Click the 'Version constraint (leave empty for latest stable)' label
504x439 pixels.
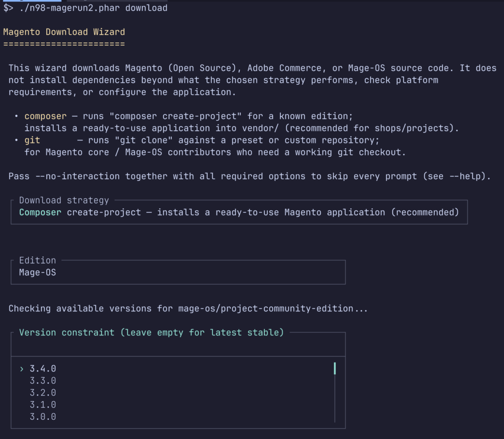tap(152, 333)
